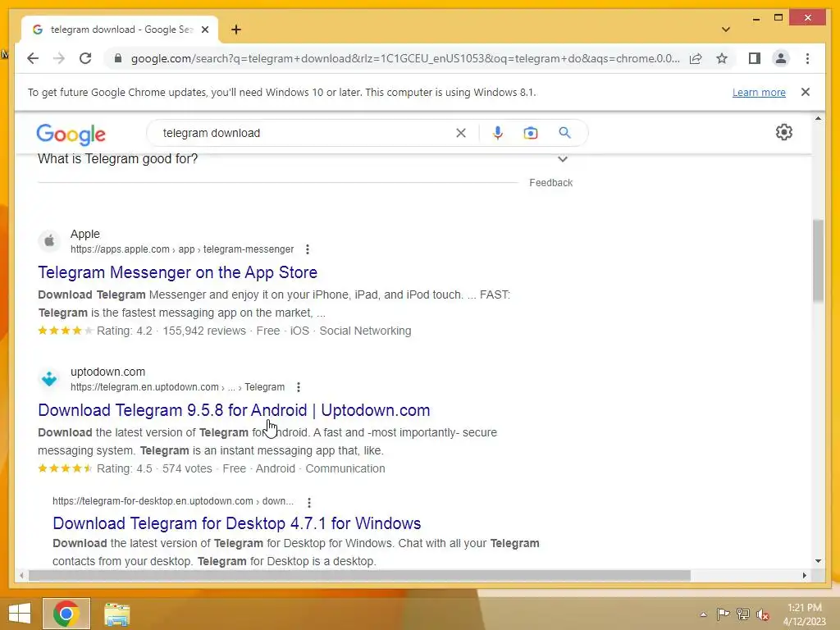Click the scroll up arrow
Screen dimensions: 840x630
[x=818, y=118]
